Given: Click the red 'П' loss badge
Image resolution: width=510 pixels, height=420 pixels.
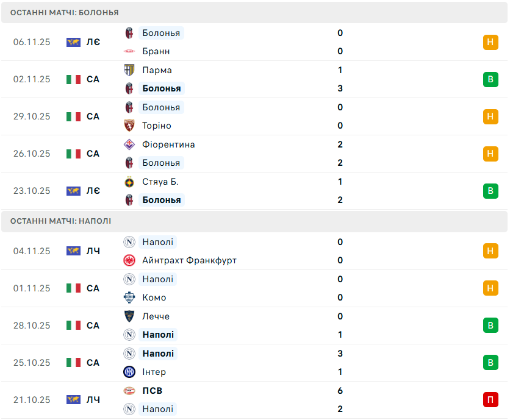Looking at the screenshot, I should (490, 400).
